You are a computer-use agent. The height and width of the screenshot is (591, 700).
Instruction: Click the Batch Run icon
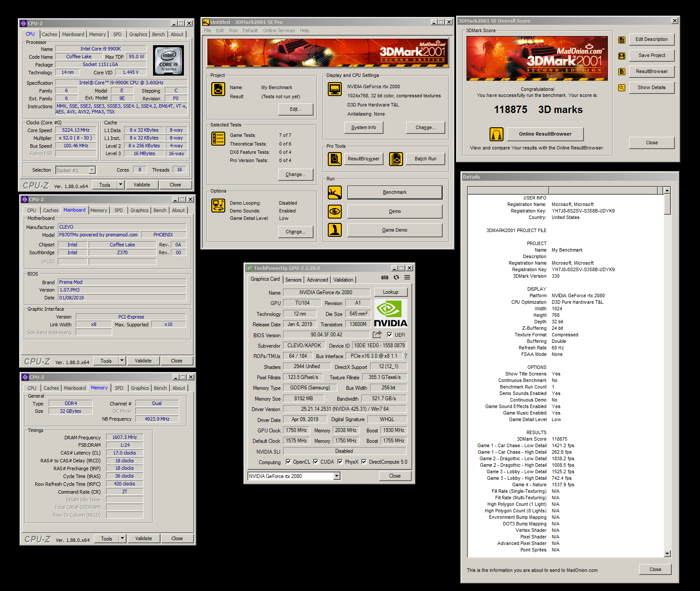point(396,159)
